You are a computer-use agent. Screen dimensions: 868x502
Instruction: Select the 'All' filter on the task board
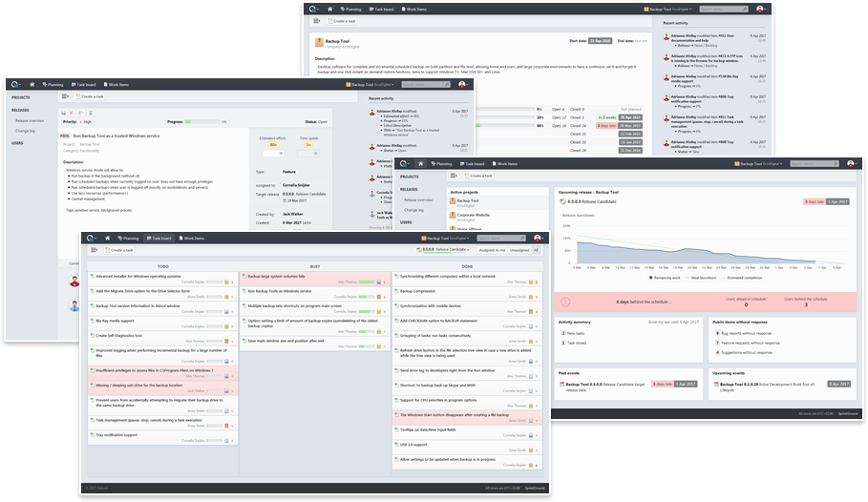pos(536,250)
